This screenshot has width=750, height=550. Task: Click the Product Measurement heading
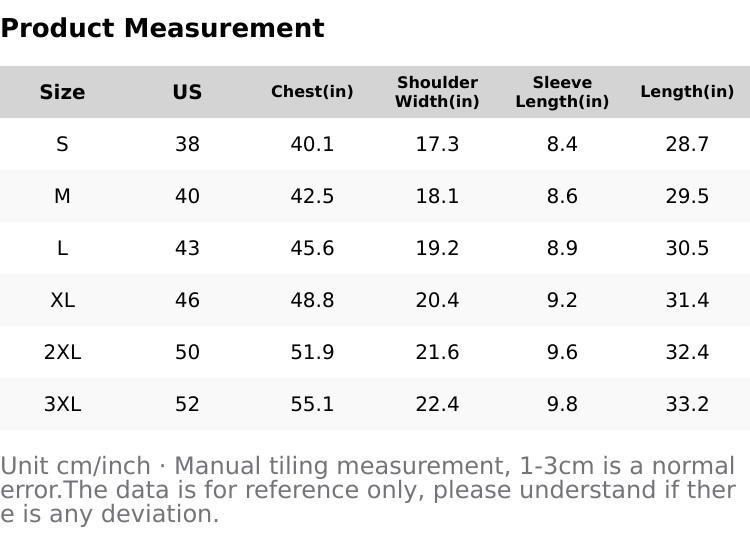(x=162, y=28)
